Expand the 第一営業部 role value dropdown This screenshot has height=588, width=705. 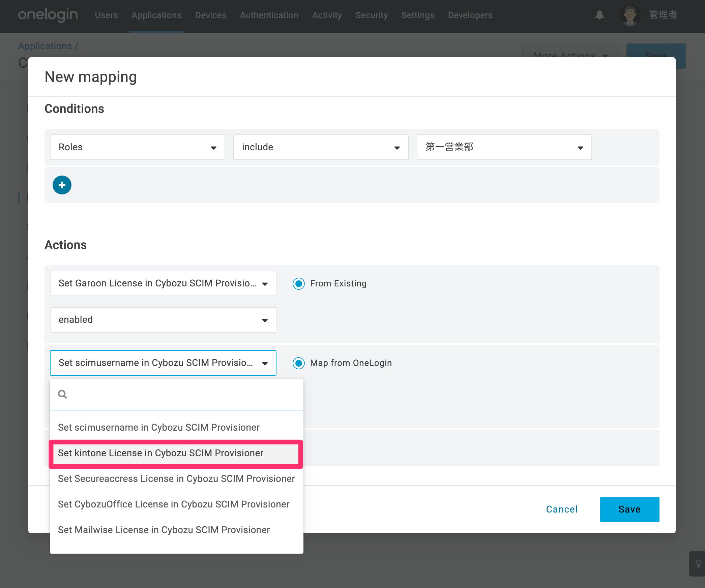[x=504, y=147]
